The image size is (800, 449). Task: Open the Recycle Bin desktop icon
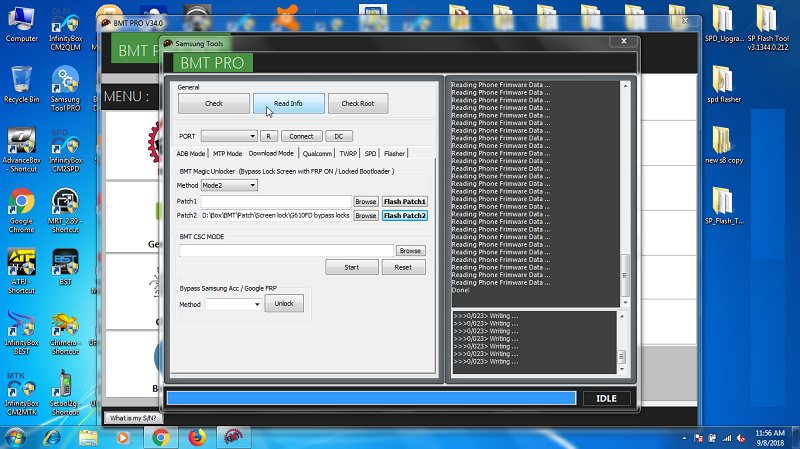pyautogui.click(x=21, y=85)
